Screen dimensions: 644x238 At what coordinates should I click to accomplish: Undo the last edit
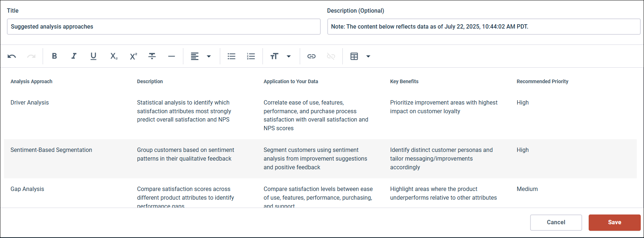coord(12,56)
